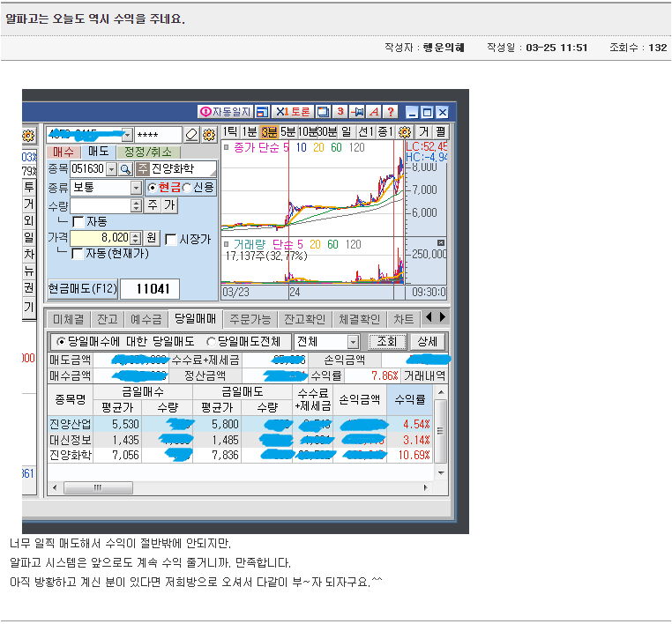672x624 pixels.
Task: Select the 1틱 chart interval
Action: point(230,132)
